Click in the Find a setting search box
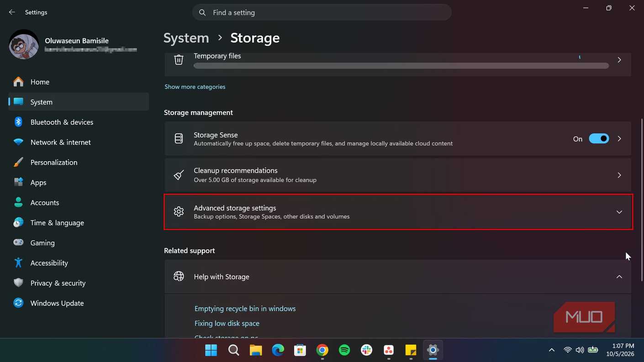The height and width of the screenshot is (362, 644). pos(322,12)
